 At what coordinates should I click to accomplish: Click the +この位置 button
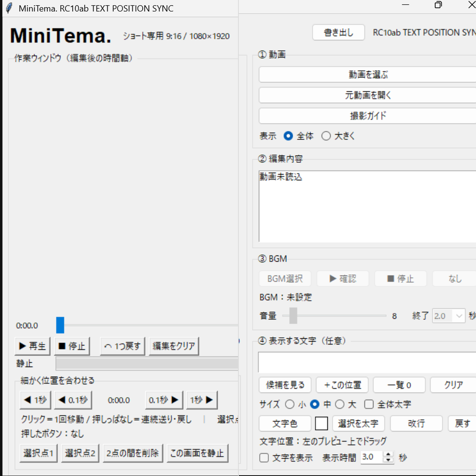pyautogui.click(x=342, y=385)
